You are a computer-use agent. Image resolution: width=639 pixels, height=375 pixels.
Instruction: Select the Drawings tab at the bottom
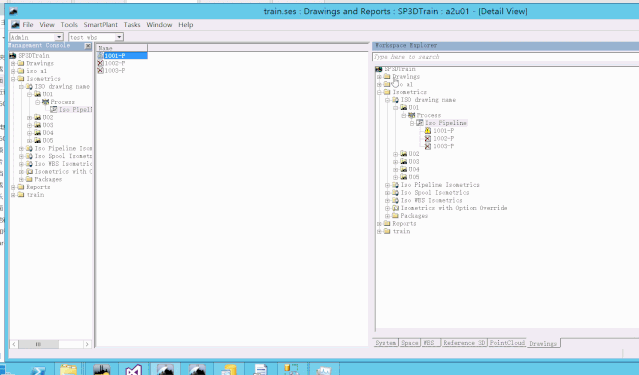click(x=543, y=344)
